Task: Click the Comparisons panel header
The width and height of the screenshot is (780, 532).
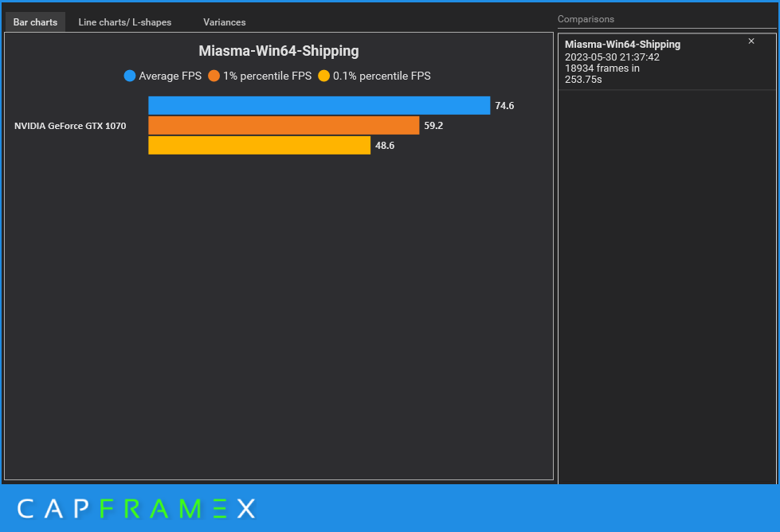Action: [586, 19]
